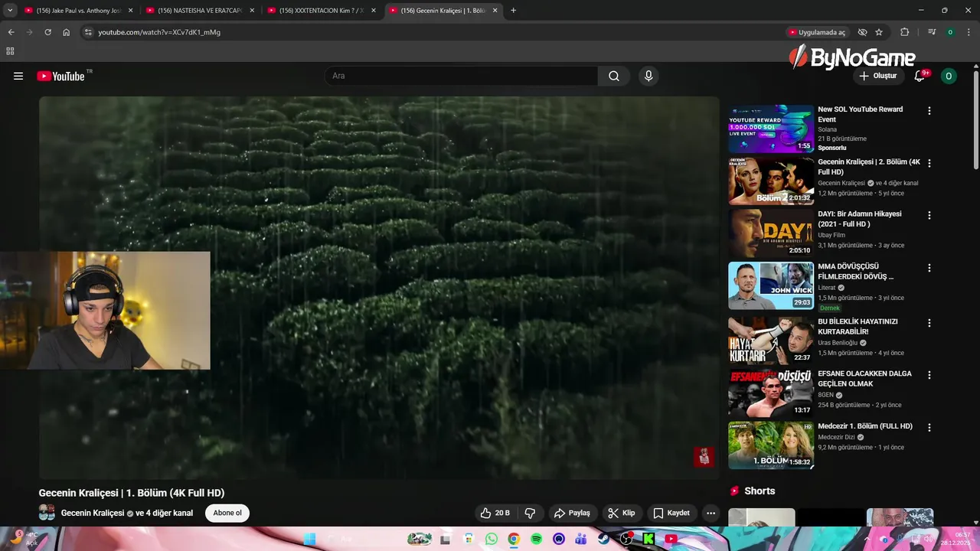Reload the page in the browser toolbar

(47, 32)
